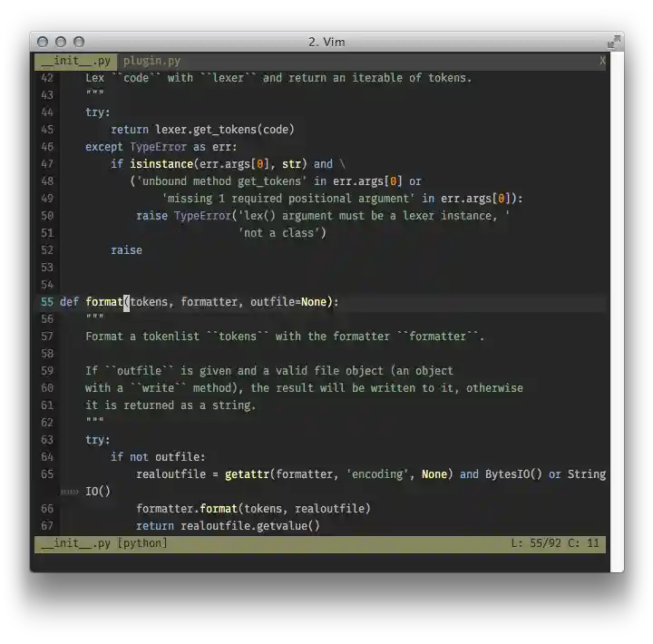The width and height of the screenshot is (653, 644).
Task: Click the minimize window button
Action: coord(61,42)
